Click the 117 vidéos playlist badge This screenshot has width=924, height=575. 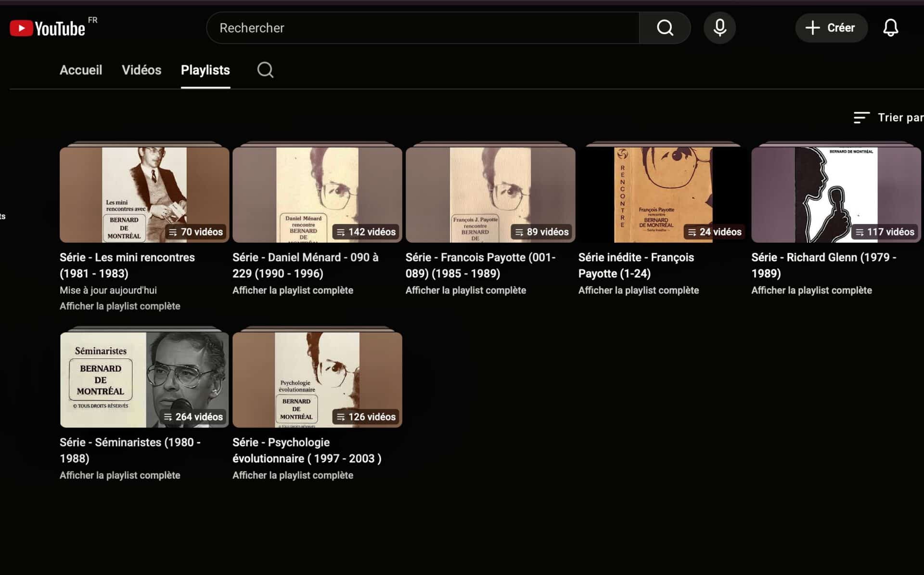pyautogui.click(x=885, y=232)
